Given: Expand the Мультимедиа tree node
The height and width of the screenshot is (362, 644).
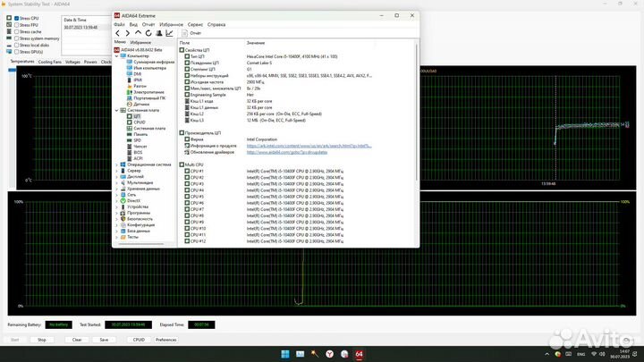Looking at the screenshot, I should click(x=116, y=182).
